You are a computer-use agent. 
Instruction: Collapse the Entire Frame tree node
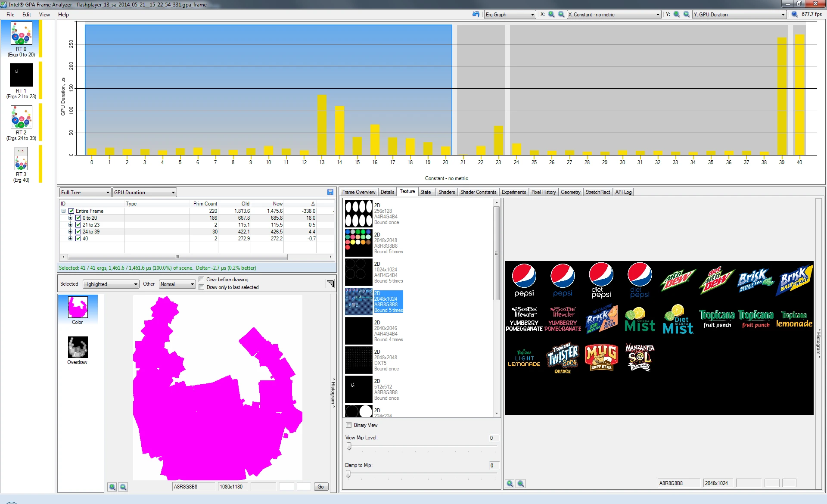coord(63,211)
